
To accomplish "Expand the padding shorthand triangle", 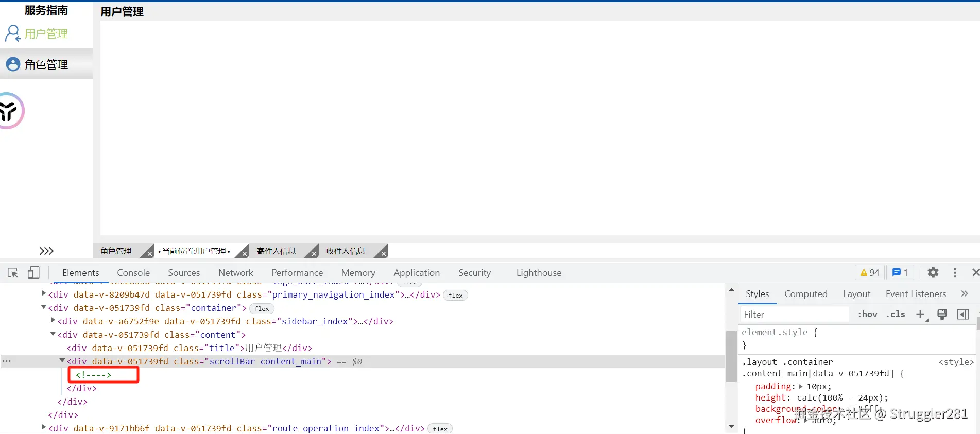I will (800, 386).
